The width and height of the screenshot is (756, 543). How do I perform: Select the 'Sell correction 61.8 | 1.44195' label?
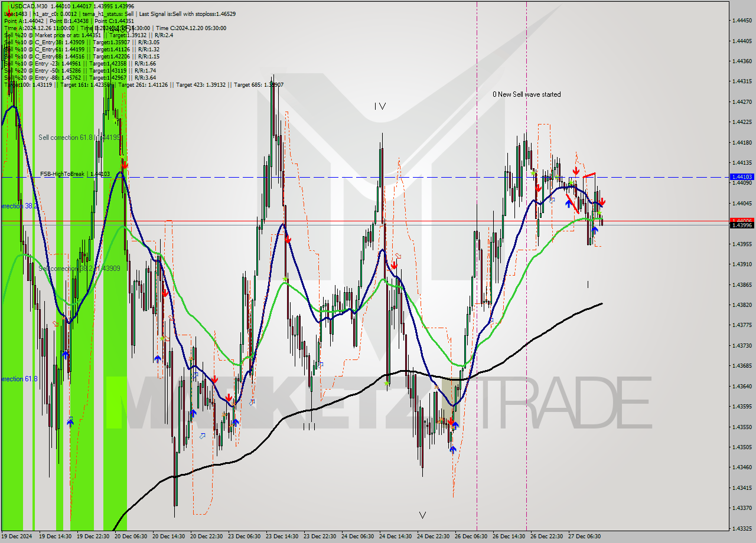(80, 137)
